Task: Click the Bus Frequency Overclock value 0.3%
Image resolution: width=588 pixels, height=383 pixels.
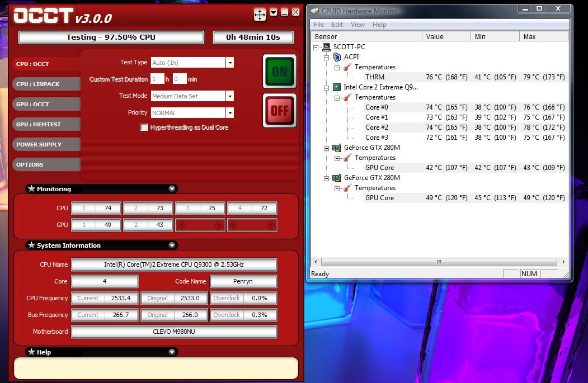Action: tap(260, 315)
